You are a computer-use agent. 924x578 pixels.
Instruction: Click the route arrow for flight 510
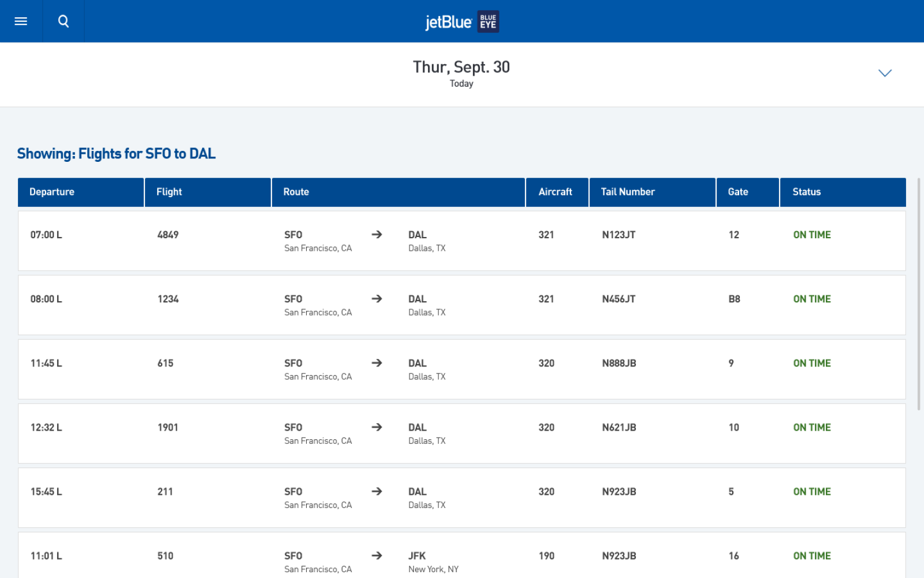pos(377,555)
